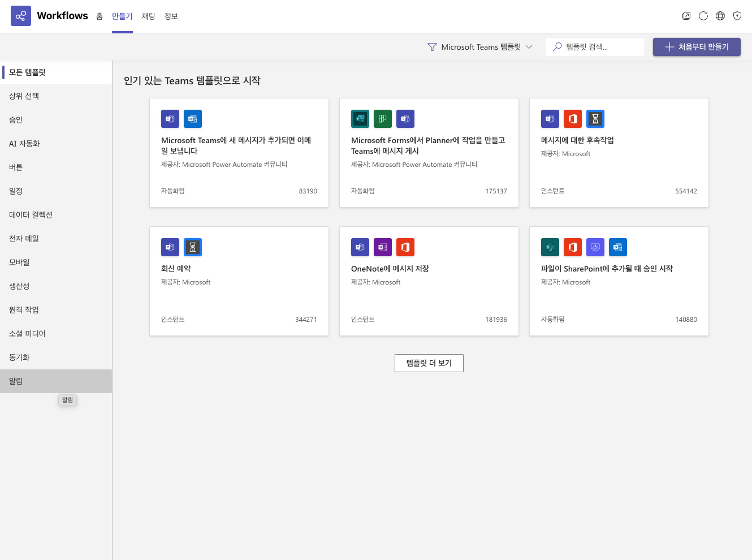Click the Outlook icon on the SharePoint approval card
Viewport: 752px width, 560px height.
(x=618, y=247)
